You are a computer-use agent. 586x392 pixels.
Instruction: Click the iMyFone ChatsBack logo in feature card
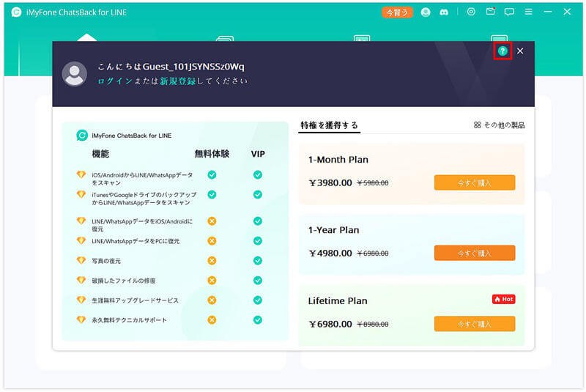tap(82, 136)
